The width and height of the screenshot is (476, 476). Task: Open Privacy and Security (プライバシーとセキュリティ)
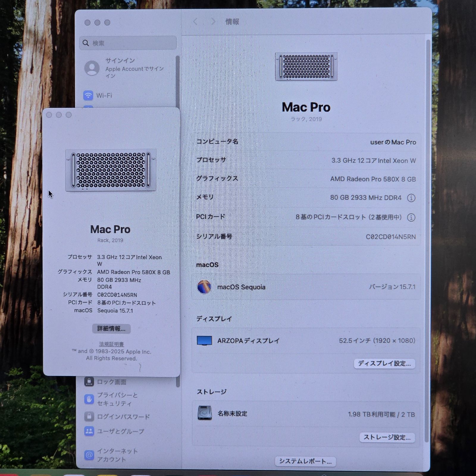(89, 399)
